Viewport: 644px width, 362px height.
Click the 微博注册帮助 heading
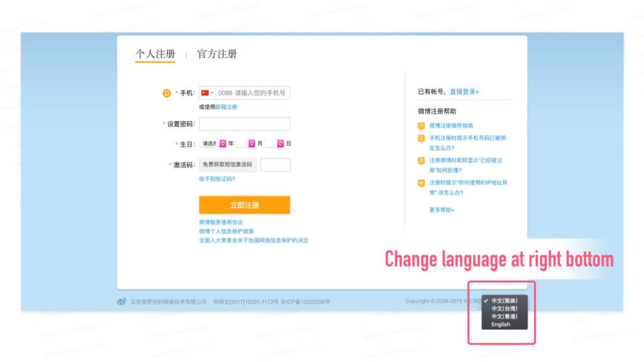(x=437, y=111)
